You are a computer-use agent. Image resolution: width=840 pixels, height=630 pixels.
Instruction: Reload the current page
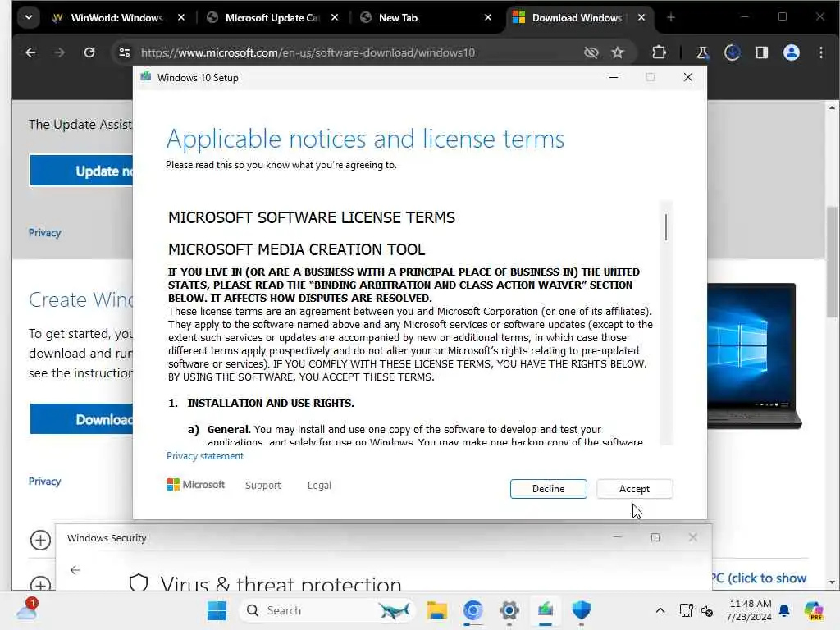(x=89, y=52)
